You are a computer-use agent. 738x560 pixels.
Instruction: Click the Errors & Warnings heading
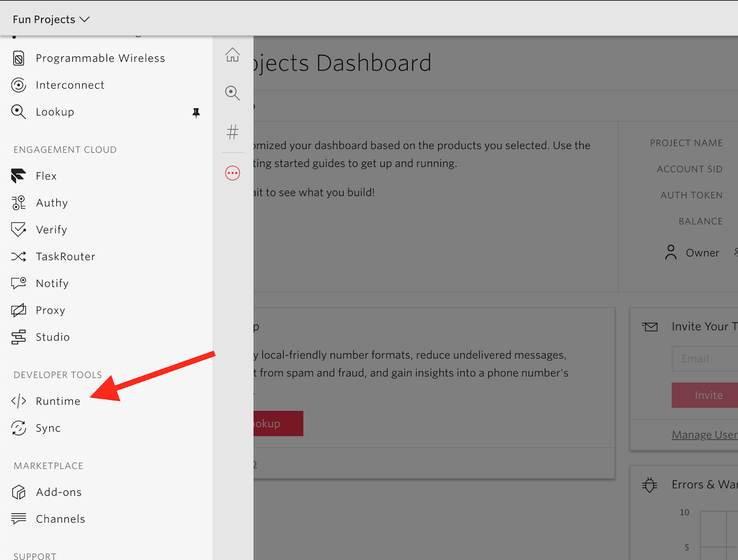(705, 484)
